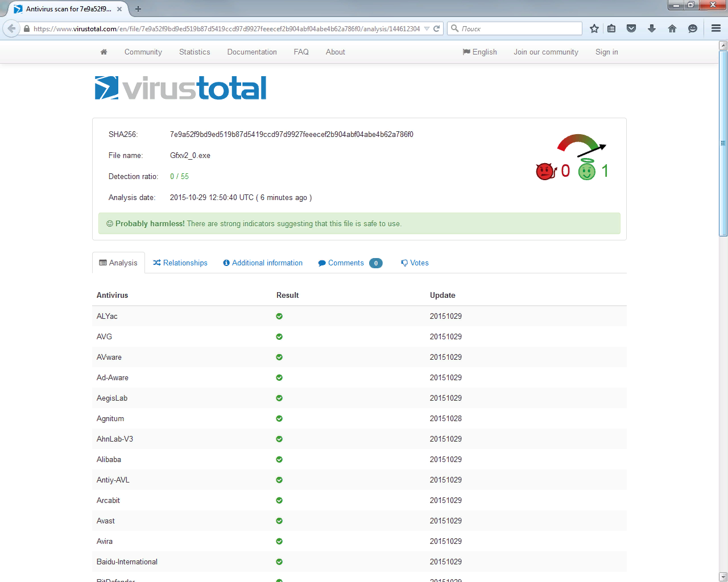Open the English language selector

pyautogui.click(x=479, y=52)
